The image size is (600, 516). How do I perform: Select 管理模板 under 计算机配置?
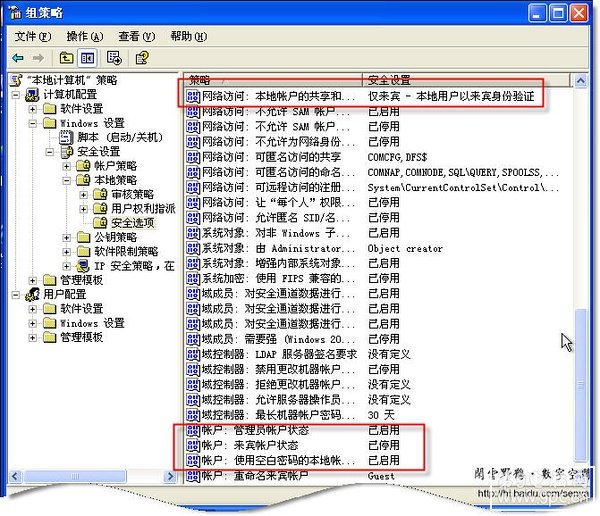[82, 280]
